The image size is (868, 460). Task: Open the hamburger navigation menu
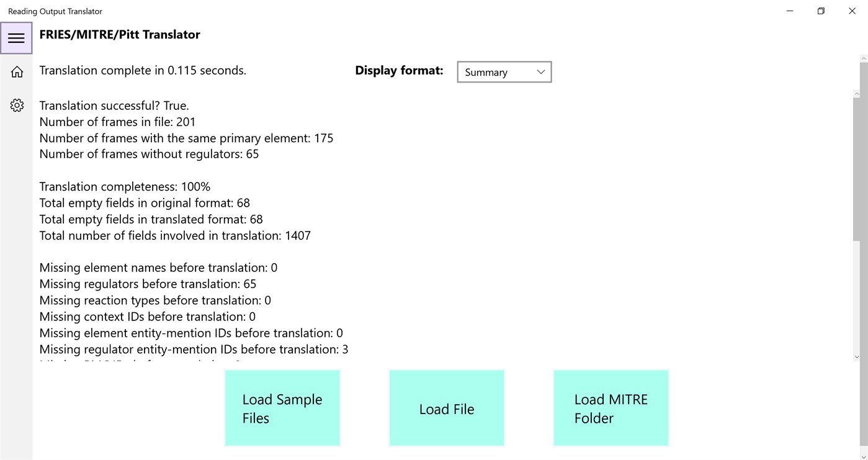pos(16,38)
